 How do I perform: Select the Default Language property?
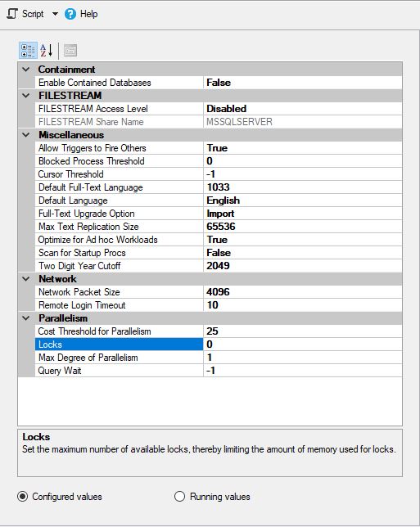pos(119,200)
